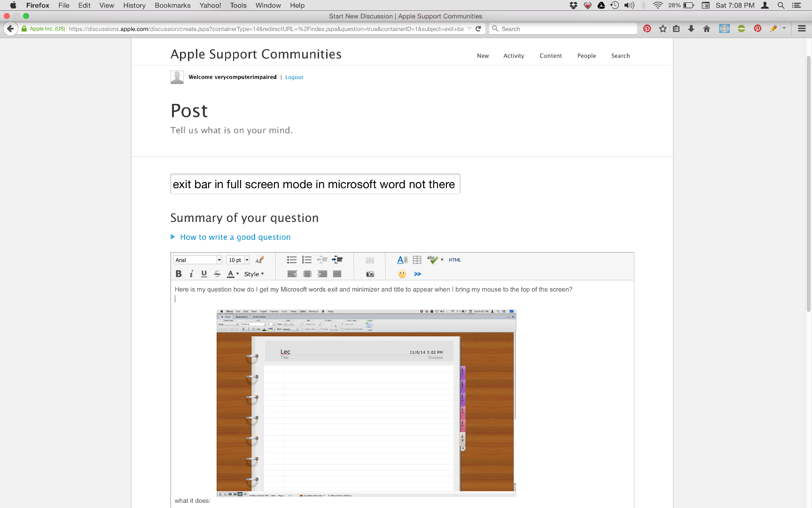Open the smiley emoticon picker
Image resolution: width=812 pixels, height=508 pixels.
[x=402, y=274]
